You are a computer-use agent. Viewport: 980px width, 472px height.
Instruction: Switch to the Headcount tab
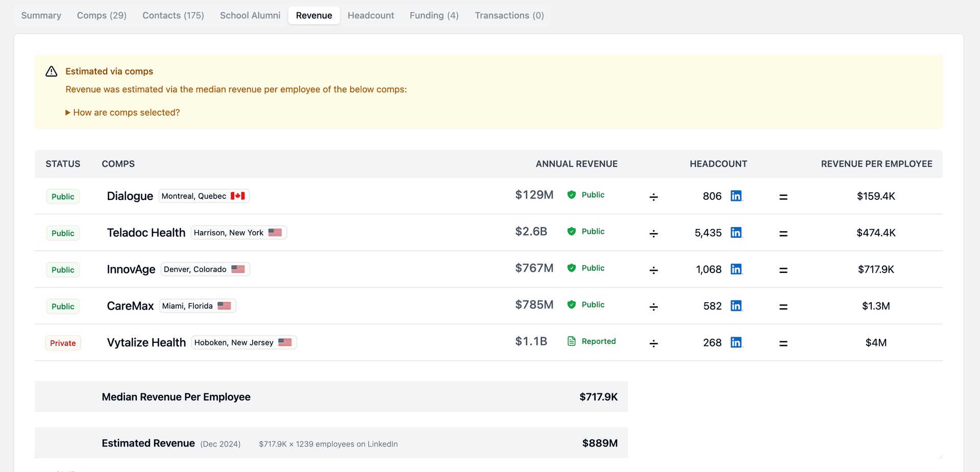[371, 15]
